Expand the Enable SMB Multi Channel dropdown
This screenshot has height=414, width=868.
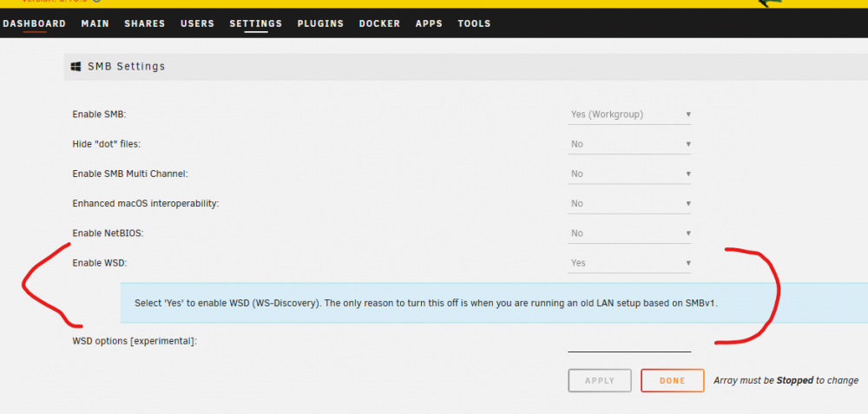tap(629, 174)
